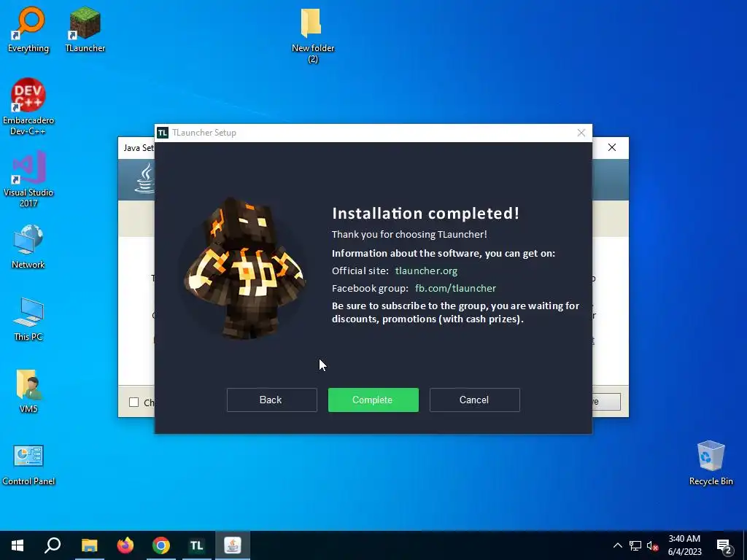Select the Embarcadero Dev-C++ shortcut
The height and width of the screenshot is (560, 747).
[x=28, y=106]
